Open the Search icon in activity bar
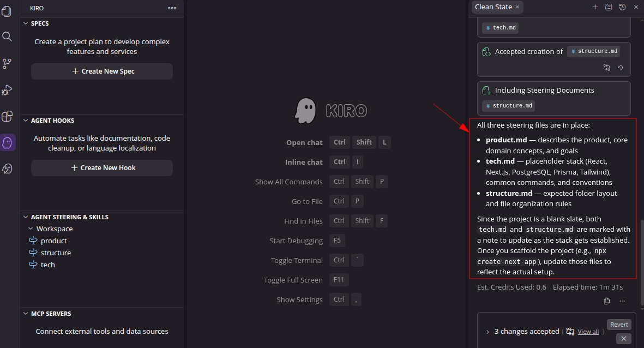644x348 pixels. [7, 37]
